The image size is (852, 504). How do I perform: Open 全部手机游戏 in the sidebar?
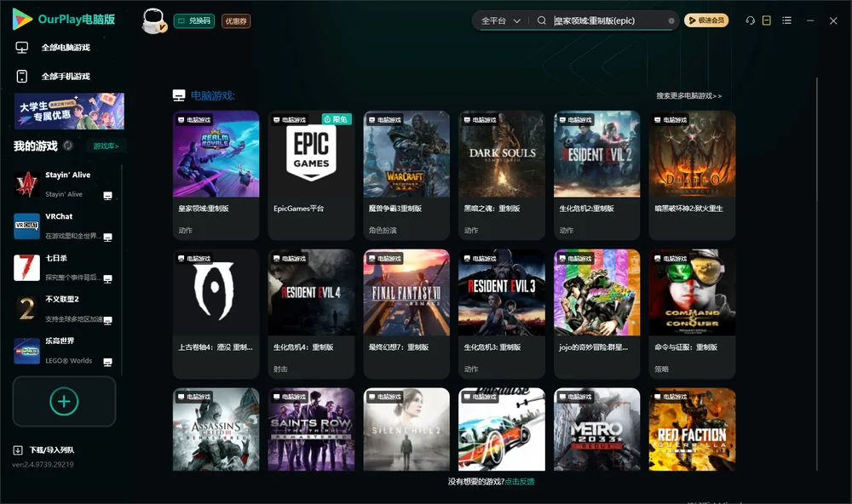(66, 76)
